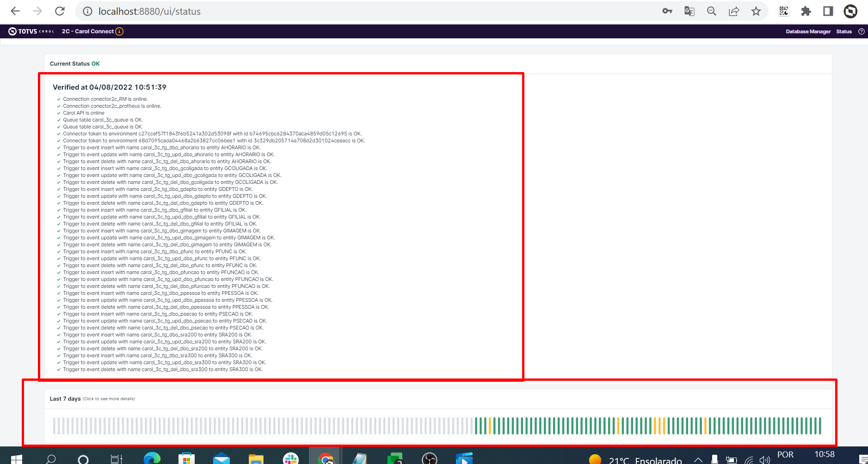Click the 2C - Carol Connect title
The height and width of the screenshot is (464, 868).
(x=88, y=31)
